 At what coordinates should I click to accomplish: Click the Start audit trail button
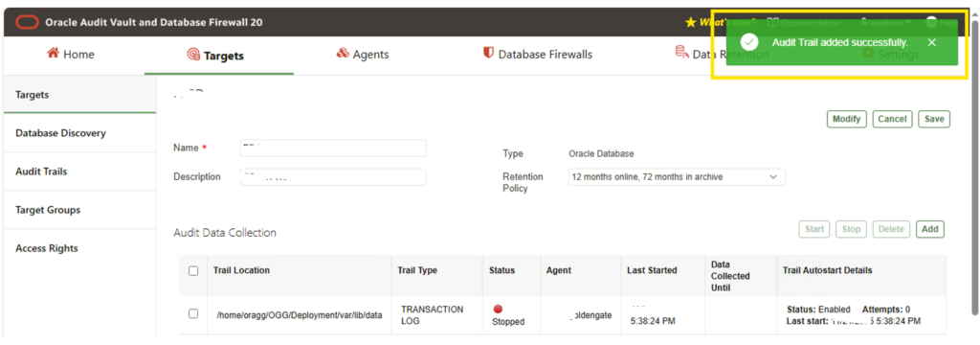pyautogui.click(x=814, y=229)
